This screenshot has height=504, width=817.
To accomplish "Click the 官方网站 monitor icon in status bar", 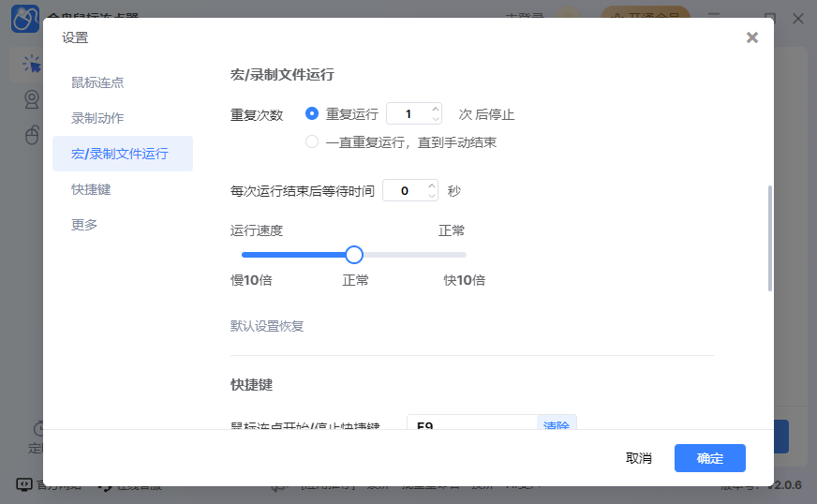I will click(24, 484).
